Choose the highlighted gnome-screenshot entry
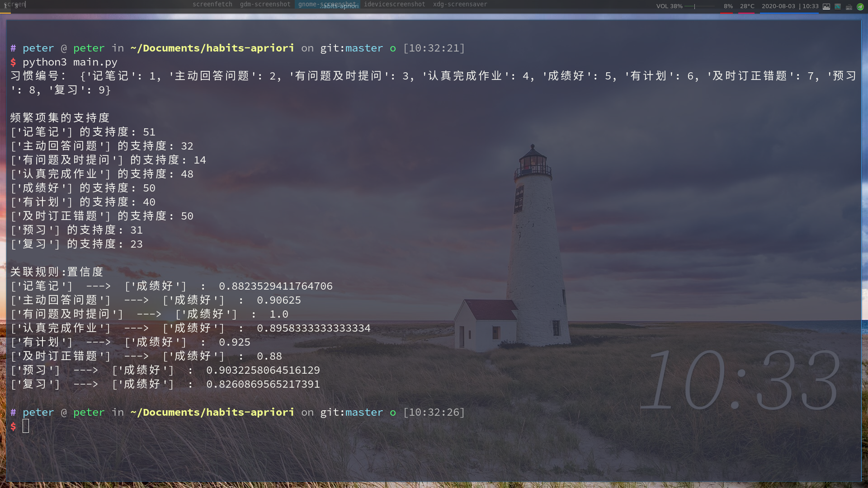Screen dimensions: 868x488 (x=327, y=4)
